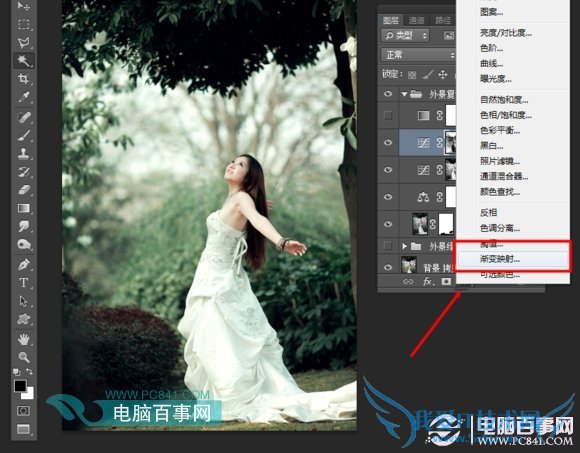Select the Type tool
The height and width of the screenshot is (453, 580).
24,283
